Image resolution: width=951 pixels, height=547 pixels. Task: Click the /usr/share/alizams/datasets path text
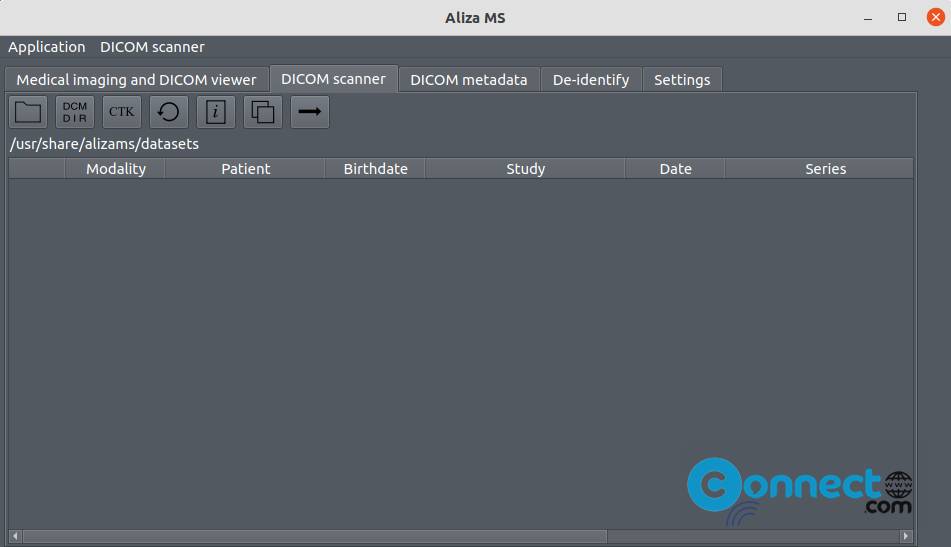(x=104, y=144)
